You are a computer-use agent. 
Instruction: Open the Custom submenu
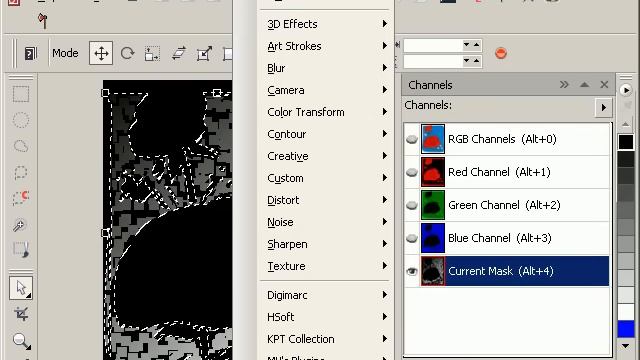326,178
